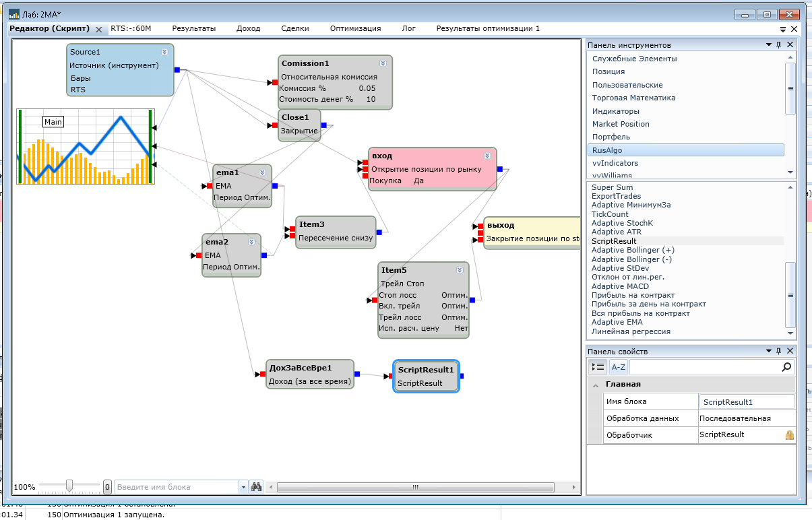Screen dimensions: 812x520
Task: Toggle the chevron on the вход block
Action: pos(487,156)
